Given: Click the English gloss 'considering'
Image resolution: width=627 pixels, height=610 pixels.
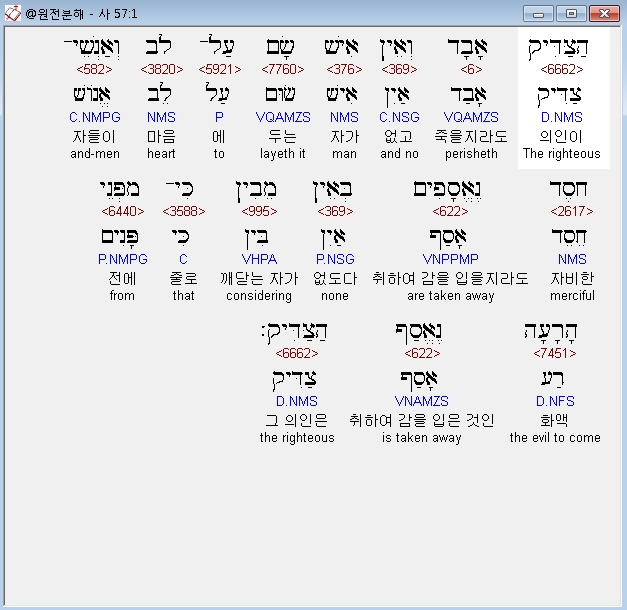Looking at the screenshot, I should pos(259,296).
